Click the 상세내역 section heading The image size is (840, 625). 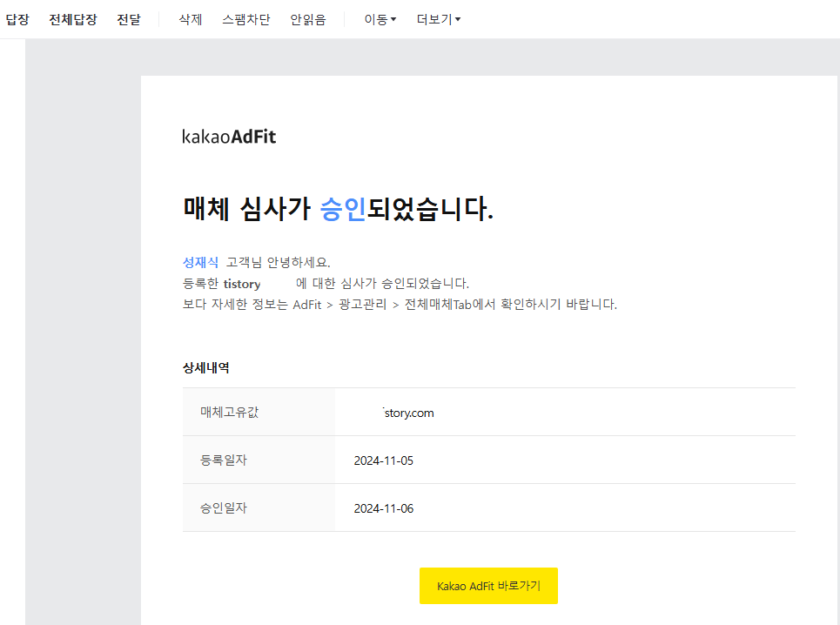pyautogui.click(x=205, y=368)
